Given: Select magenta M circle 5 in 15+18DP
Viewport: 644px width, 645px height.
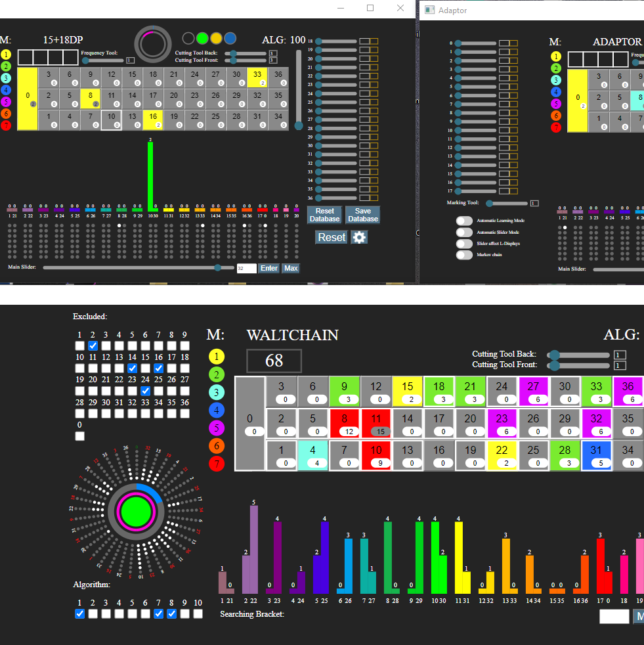Looking at the screenshot, I should 6,102.
